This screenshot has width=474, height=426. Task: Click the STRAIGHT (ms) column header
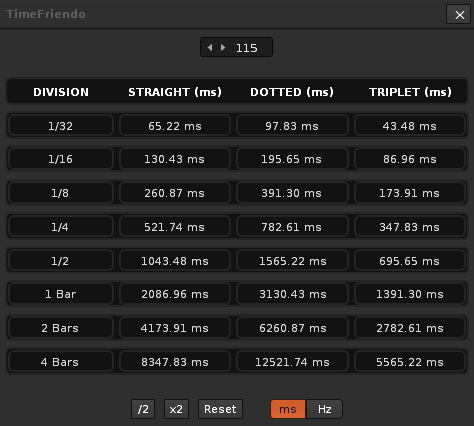[175, 92]
